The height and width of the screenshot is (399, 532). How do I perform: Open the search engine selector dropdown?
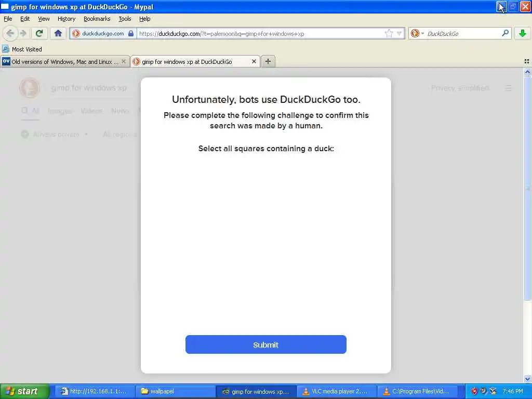pos(417,33)
